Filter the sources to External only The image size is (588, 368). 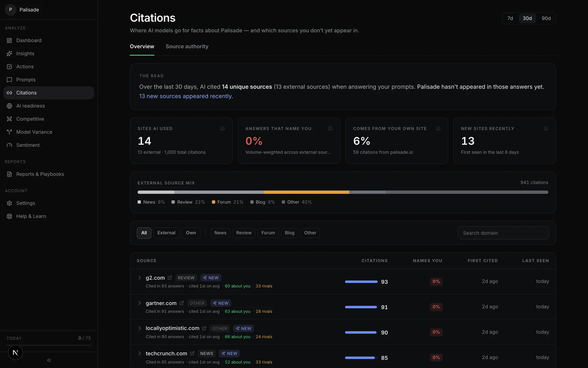(166, 233)
